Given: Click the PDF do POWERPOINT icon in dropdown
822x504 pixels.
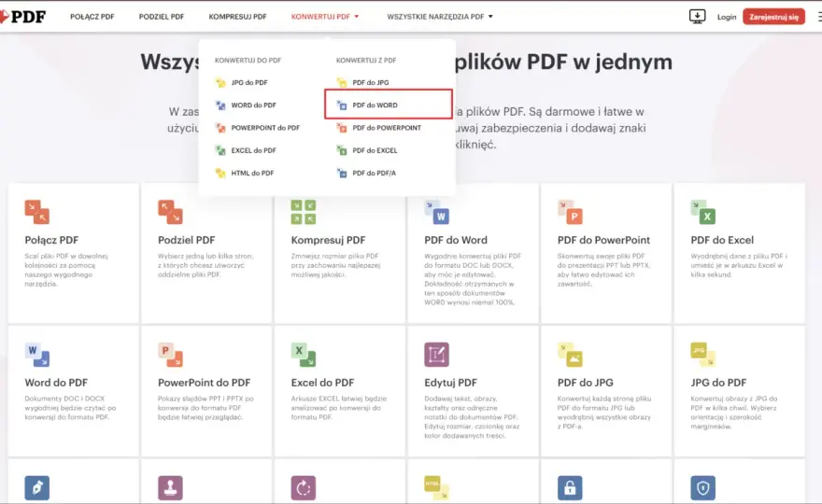Looking at the screenshot, I should [x=342, y=128].
